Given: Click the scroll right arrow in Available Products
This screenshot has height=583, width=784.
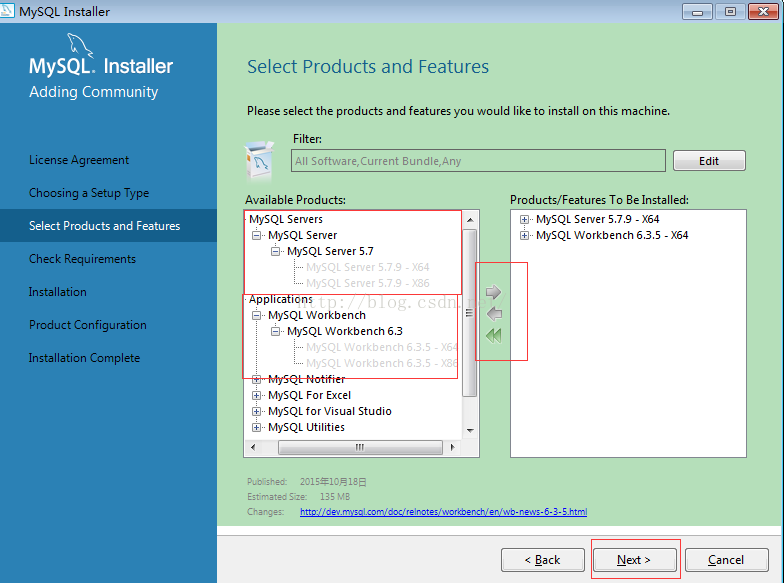Looking at the screenshot, I should point(452,447).
